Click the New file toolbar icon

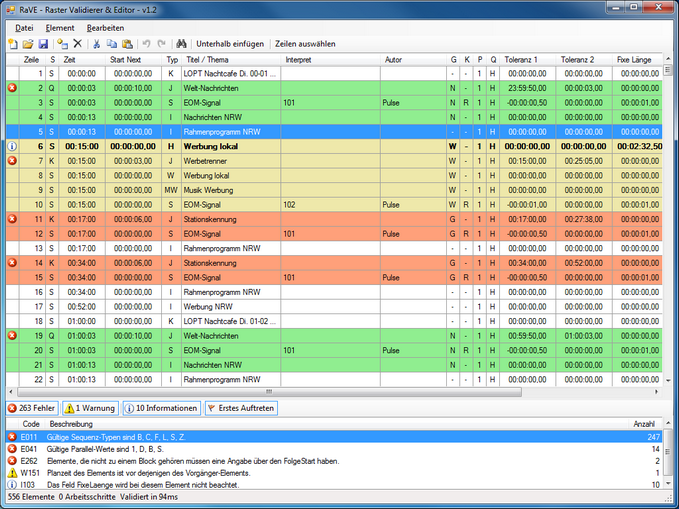(x=13, y=44)
